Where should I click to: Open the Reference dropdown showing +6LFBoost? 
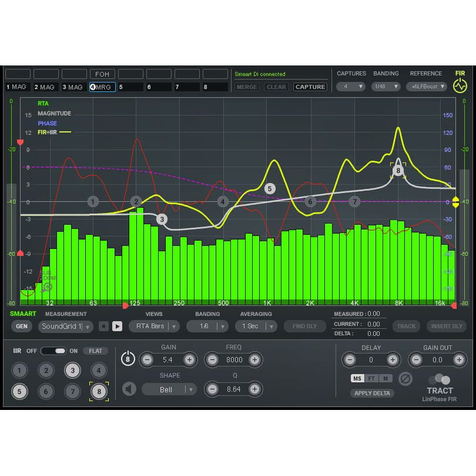[x=426, y=86]
